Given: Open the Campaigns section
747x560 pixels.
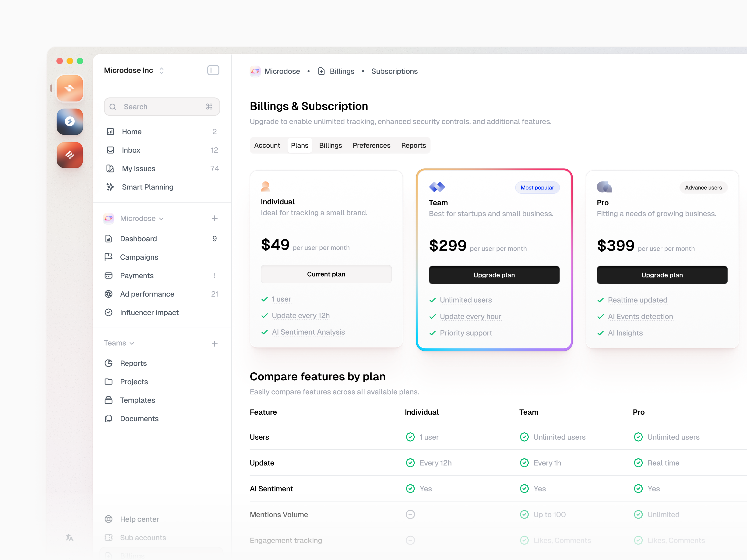Looking at the screenshot, I should [139, 257].
